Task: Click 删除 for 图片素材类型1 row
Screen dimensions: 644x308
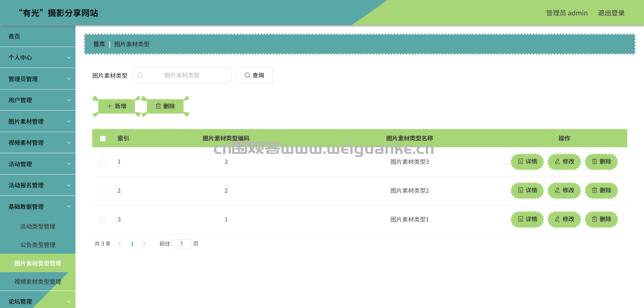Action: click(601, 220)
